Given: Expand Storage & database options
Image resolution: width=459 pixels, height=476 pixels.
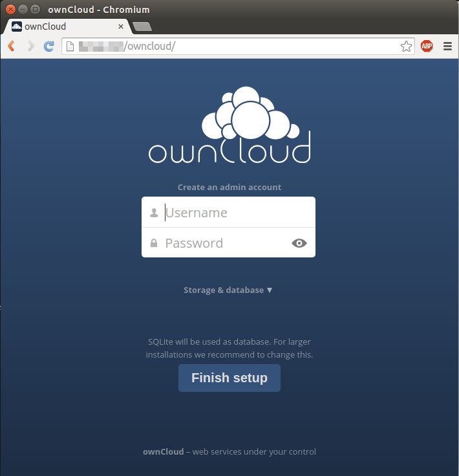Looking at the screenshot, I should click(x=228, y=290).
